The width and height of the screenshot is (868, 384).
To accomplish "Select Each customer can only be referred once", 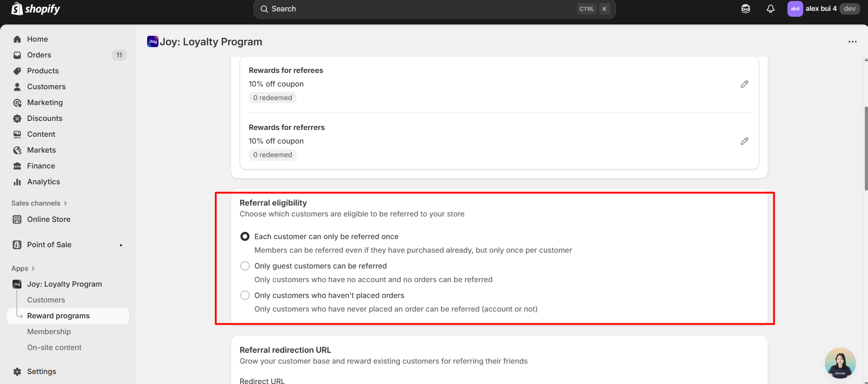I will pyautogui.click(x=245, y=236).
